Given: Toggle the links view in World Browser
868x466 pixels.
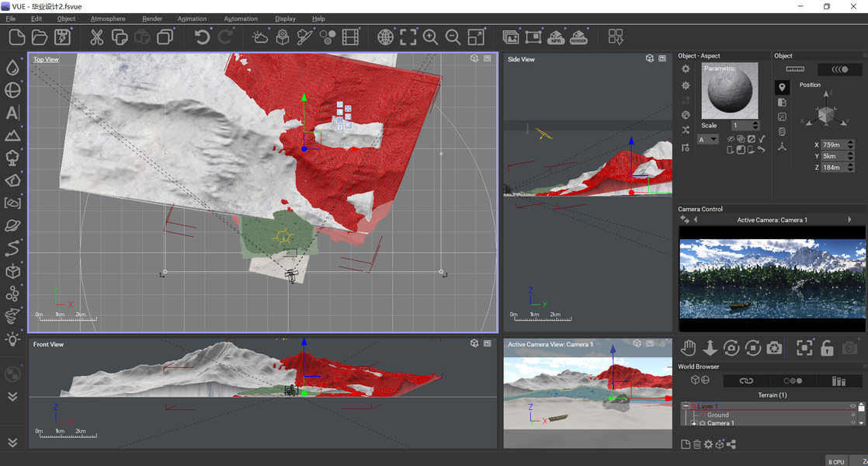Looking at the screenshot, I should (x=746, y=381).
